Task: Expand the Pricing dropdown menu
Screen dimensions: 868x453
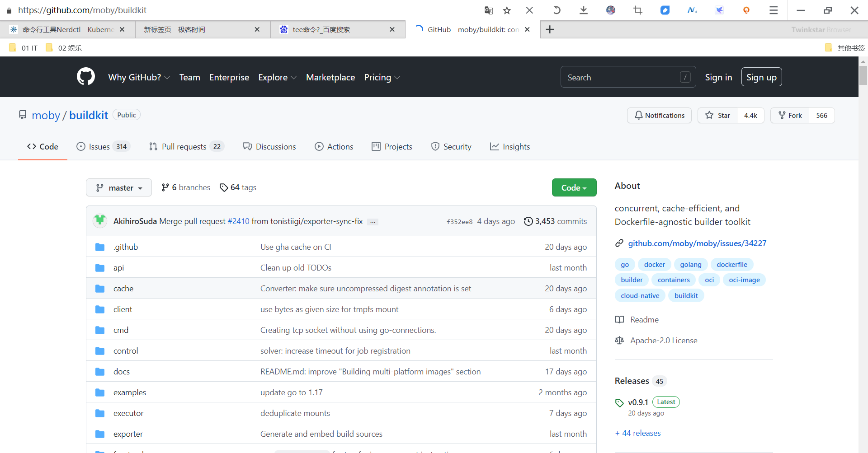Action: 382,77
